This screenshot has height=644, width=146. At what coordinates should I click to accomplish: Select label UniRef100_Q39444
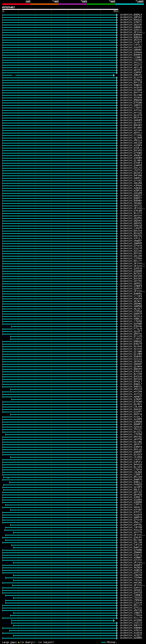tap(131, 52)
